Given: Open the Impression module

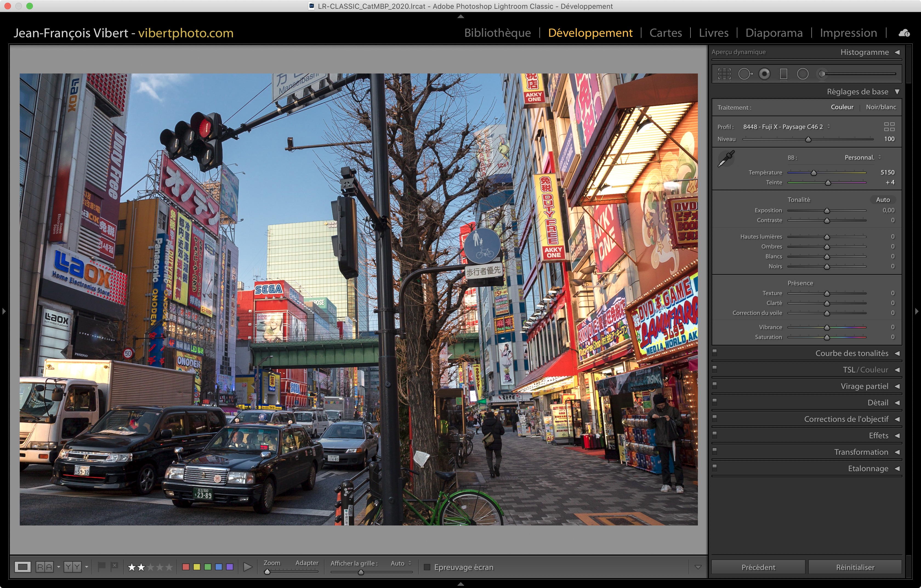Looking at the screenshot, I should pos(848,33).
